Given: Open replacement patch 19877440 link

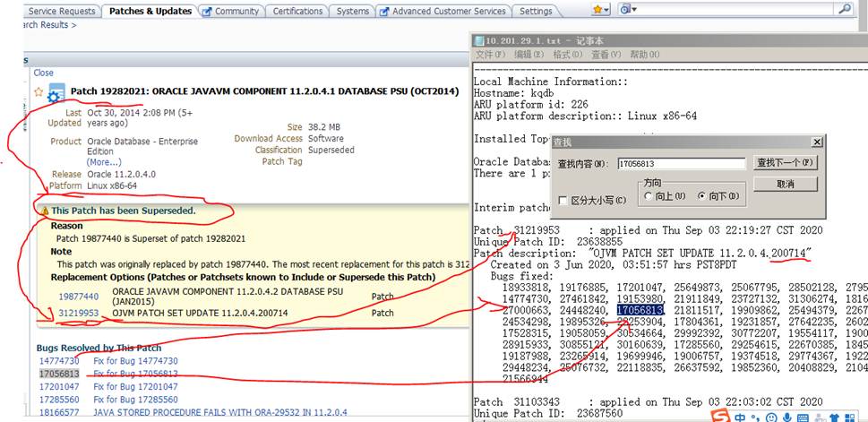Looking at the screenshot, I should click(x=79, y=297).
